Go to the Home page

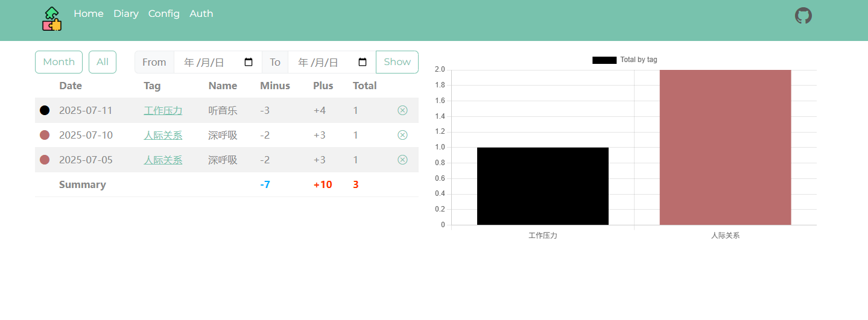click(x=89, y=14)
